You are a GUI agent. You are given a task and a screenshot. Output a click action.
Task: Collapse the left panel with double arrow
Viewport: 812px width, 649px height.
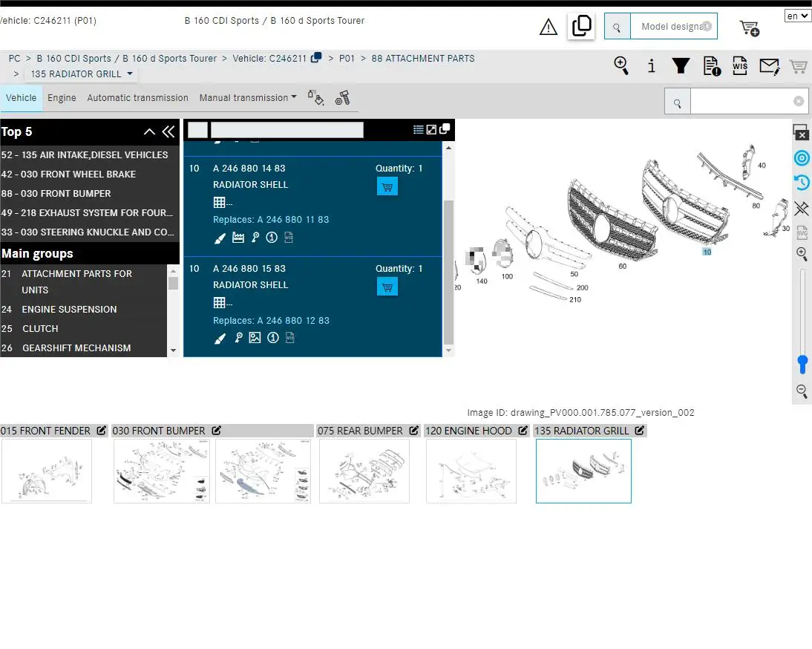(x=168, y=132)
